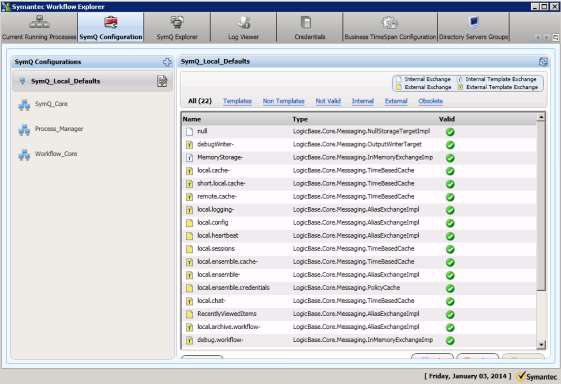Click the valid checkmark for local.chat-
Image resolution: width=561 pixels, height=384 pixels.
(450, 301)
